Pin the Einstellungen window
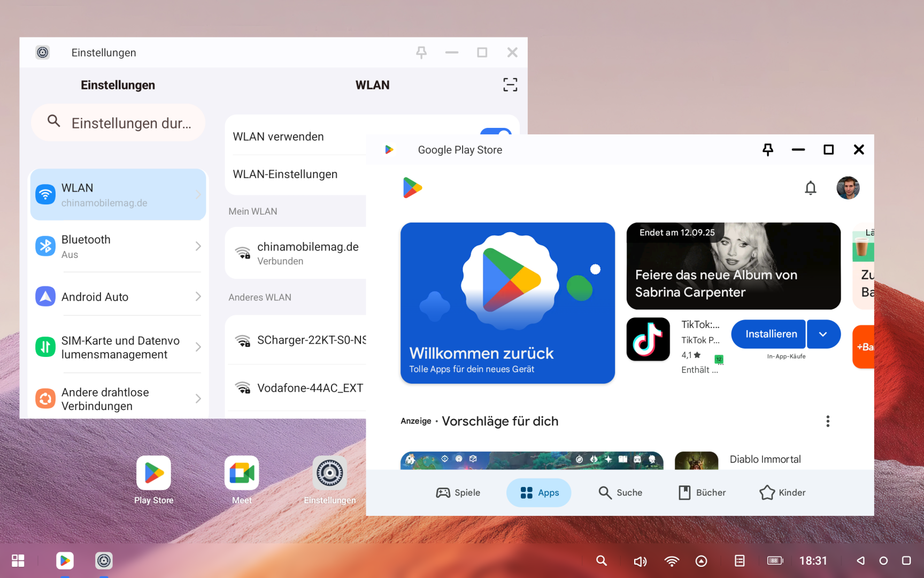Screen dimensions: 924x578 [x=421, y=52]
